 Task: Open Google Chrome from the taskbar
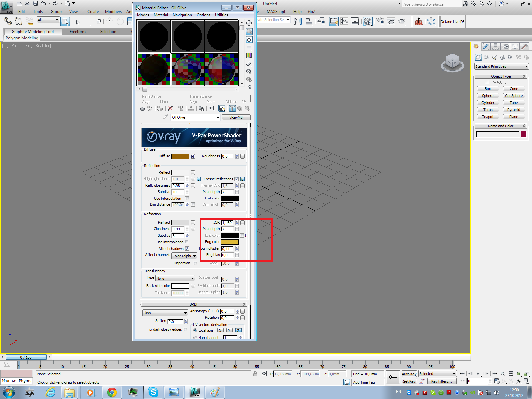point(112,393)
